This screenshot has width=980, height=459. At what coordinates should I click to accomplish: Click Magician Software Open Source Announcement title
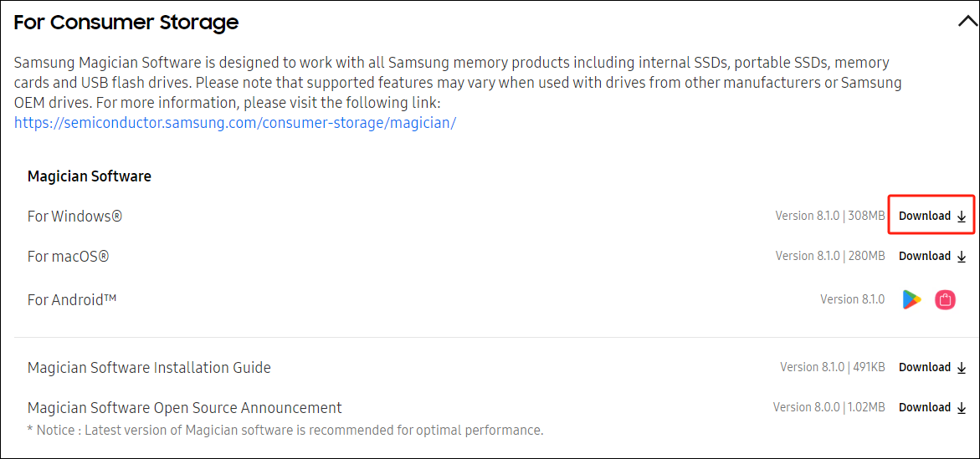tap(184, 408)
